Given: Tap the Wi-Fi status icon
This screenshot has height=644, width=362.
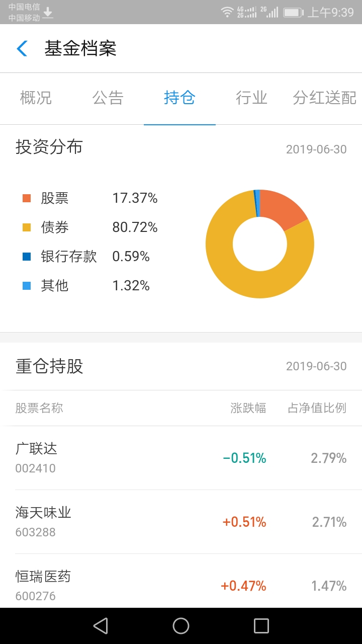Looking at the screenshot, I should (227, 12).
